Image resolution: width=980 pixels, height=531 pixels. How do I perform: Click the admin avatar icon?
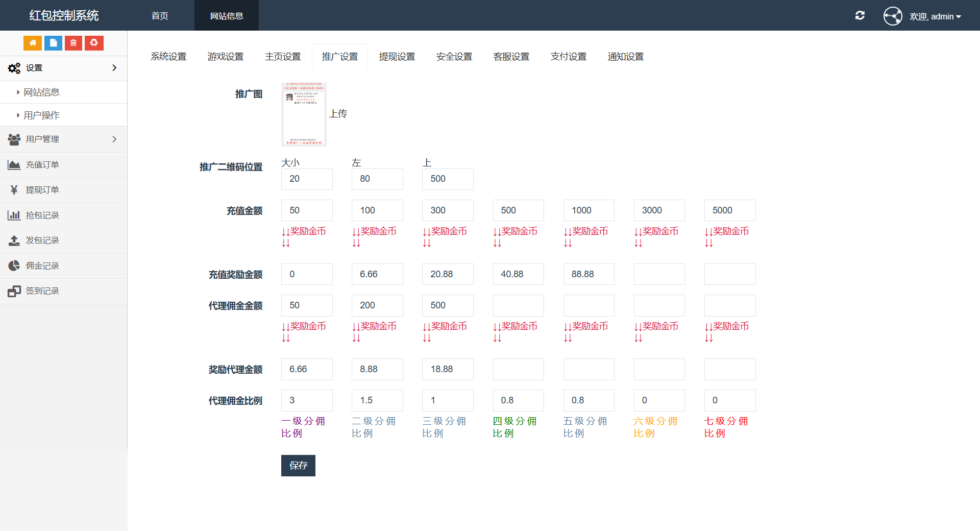[x=892, y=16]
